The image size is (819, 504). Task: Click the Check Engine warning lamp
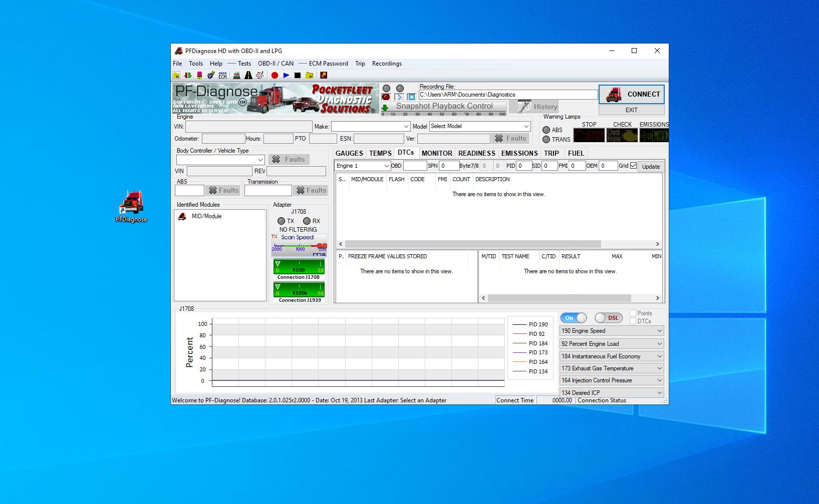(x=622, y=135)
